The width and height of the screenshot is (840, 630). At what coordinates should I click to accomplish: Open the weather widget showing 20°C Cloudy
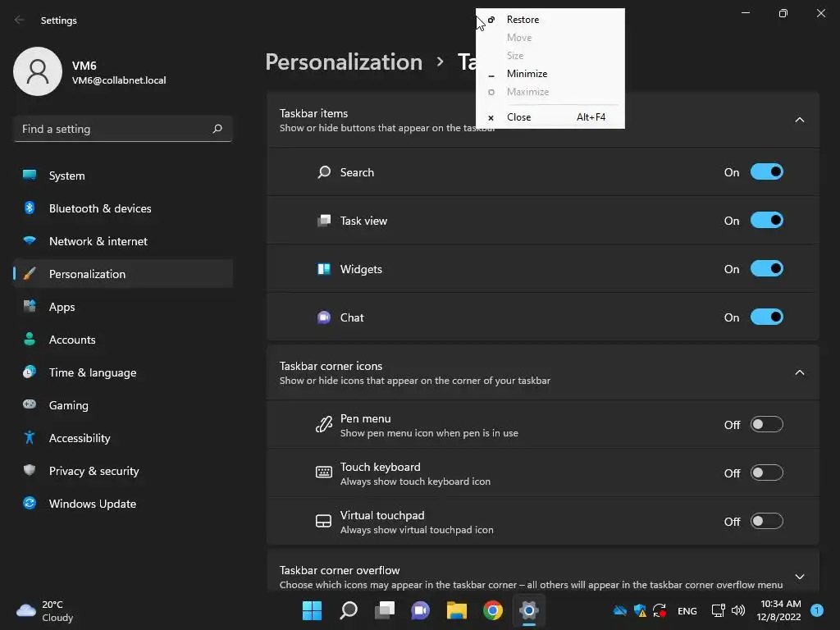(45, 610)
